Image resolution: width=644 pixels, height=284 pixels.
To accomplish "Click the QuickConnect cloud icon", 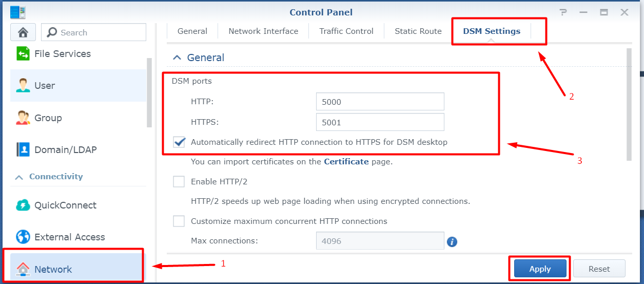I will pos(23,205).
